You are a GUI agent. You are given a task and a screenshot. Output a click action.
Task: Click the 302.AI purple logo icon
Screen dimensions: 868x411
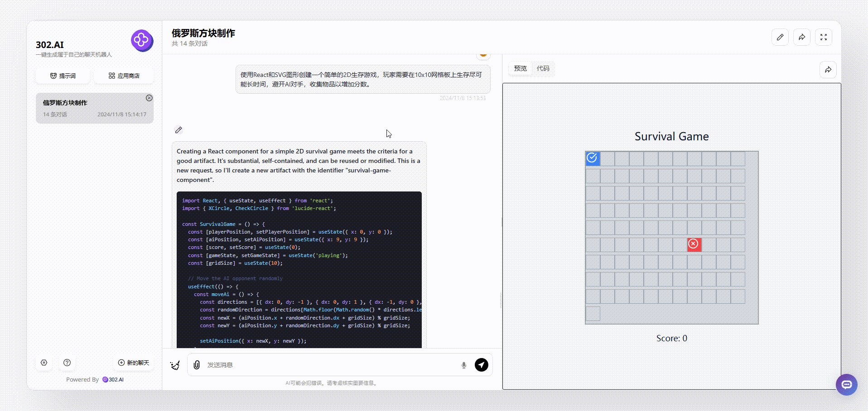pyautogui.click(x=142, y=41)
